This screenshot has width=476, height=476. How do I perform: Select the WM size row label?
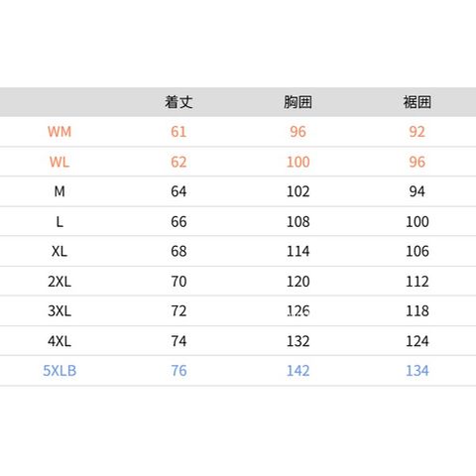click(59, 132)
